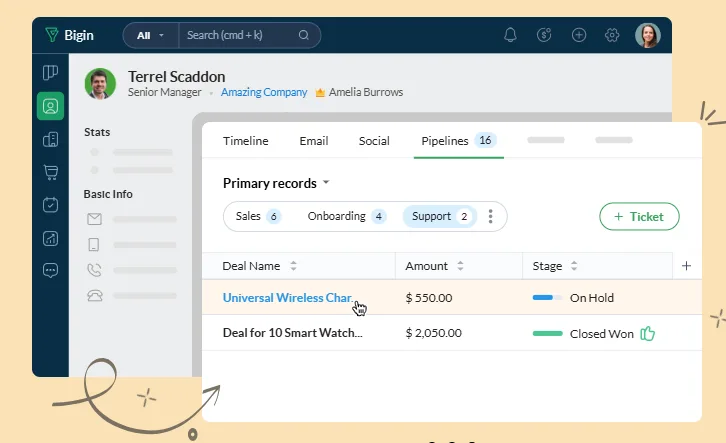The image size is (726, 443).
Task: Open the Dashboards chart icon in sidebar
Action: tap(50, 238)
